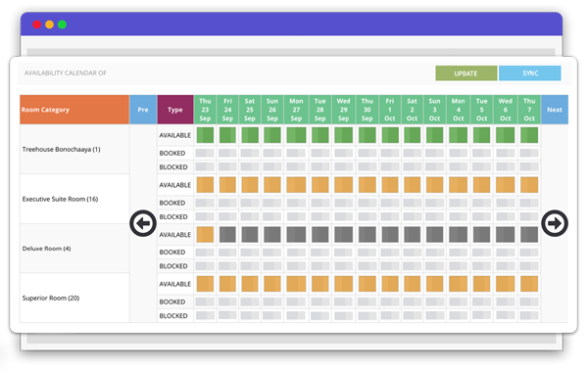Click the red close window dot
The height and width of the screenshot is (371, 588).
[x=37, y=24]
